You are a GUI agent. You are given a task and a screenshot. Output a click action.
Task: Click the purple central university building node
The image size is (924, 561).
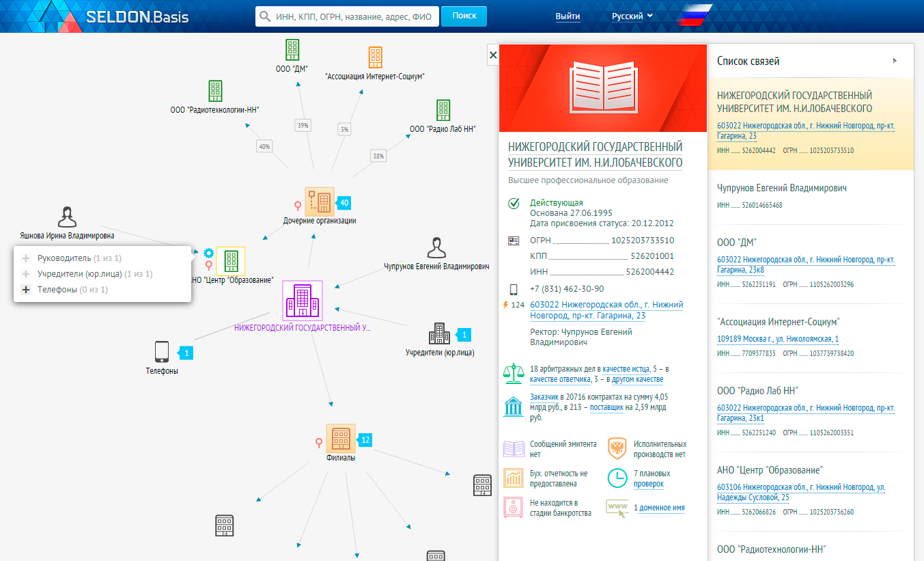pyautogui.click(x=302, y=301)
